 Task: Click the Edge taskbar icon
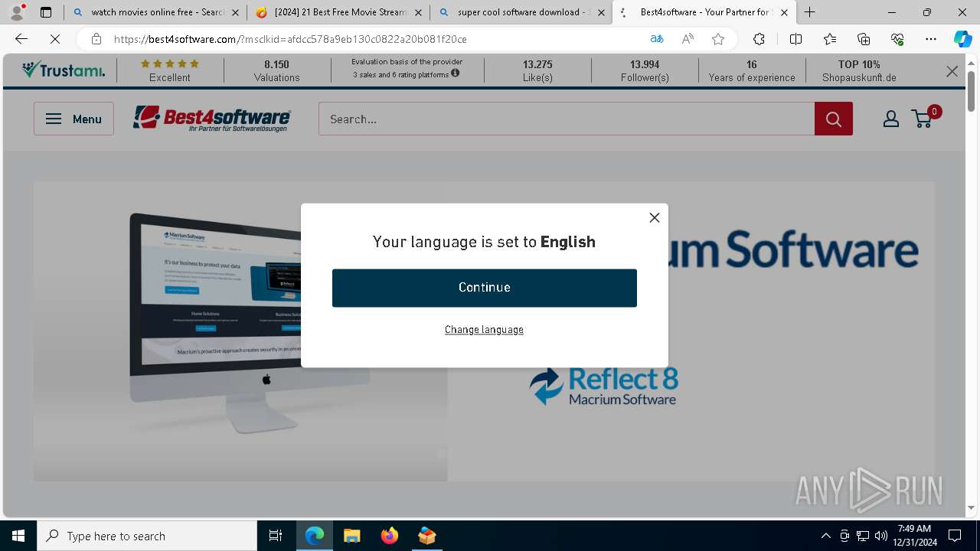[315, 536]
